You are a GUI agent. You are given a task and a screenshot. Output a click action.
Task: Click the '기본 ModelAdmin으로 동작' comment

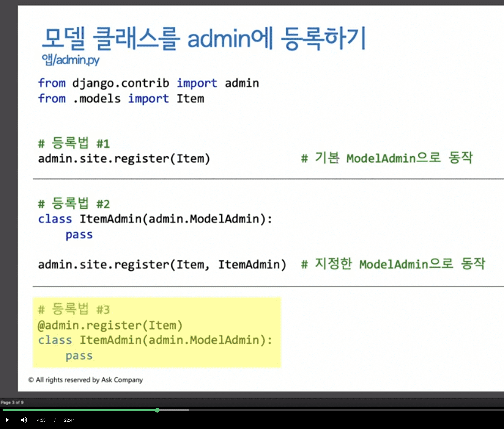tap(387, 158)
